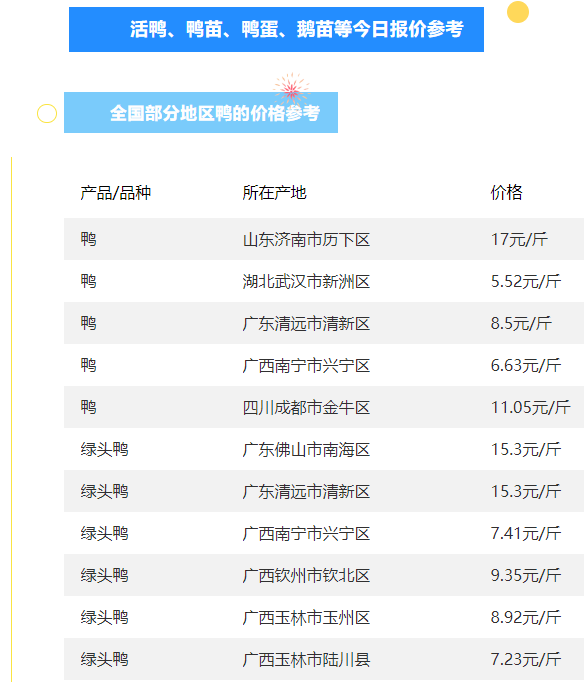Click the 7.23元/斤 price cell
The width and height of the screenshot is (584, 682).
[x=526, y=659]
